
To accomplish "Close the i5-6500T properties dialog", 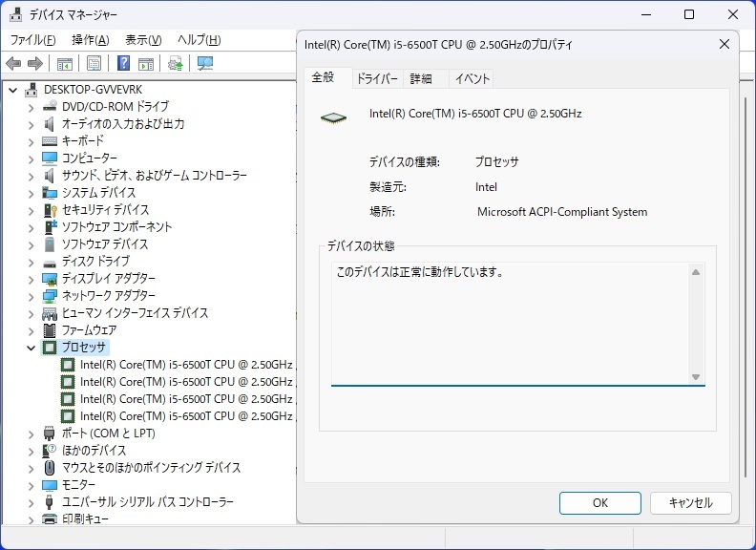I will (x=724, y=44).
